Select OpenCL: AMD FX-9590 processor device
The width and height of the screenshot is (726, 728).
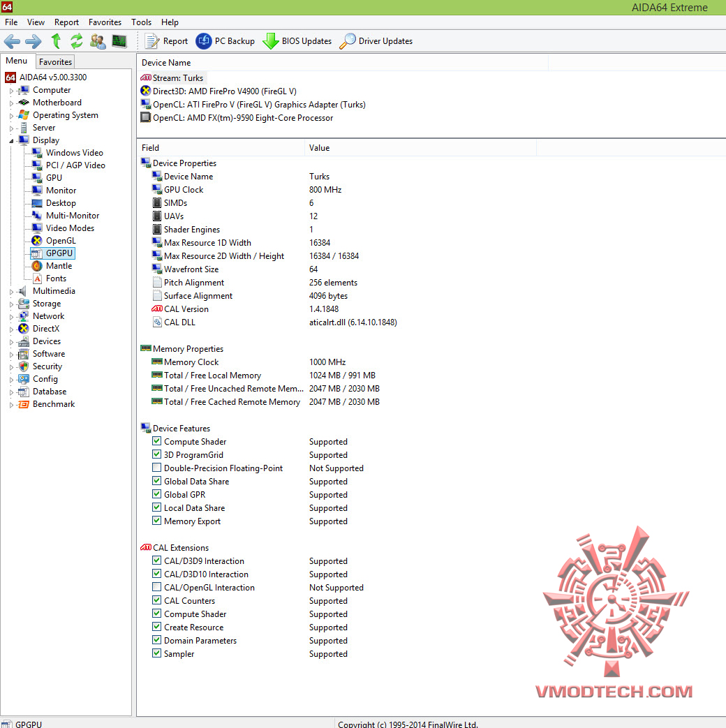coord(237,118)
